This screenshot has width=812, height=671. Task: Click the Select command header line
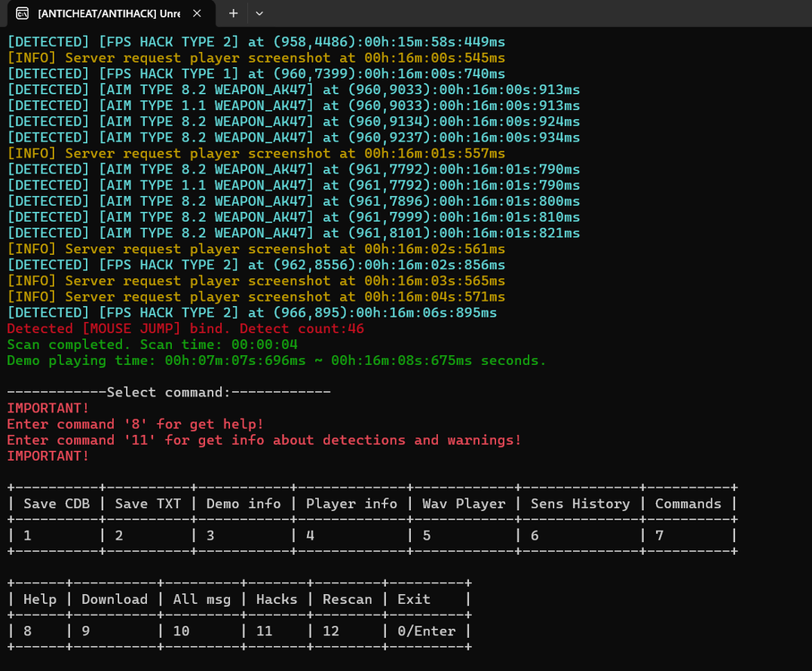point(169,392)
